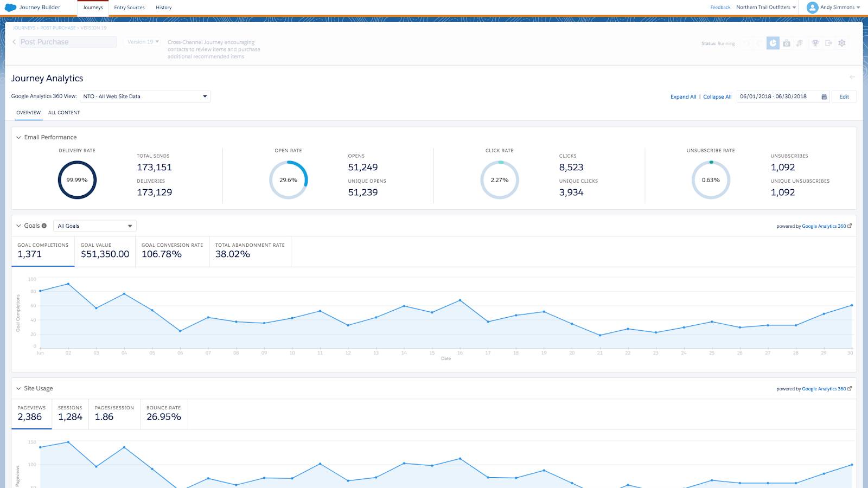The image size is (868, 488).
Task: Collapse the Email Performance section chevron
Action: point(18,137)
